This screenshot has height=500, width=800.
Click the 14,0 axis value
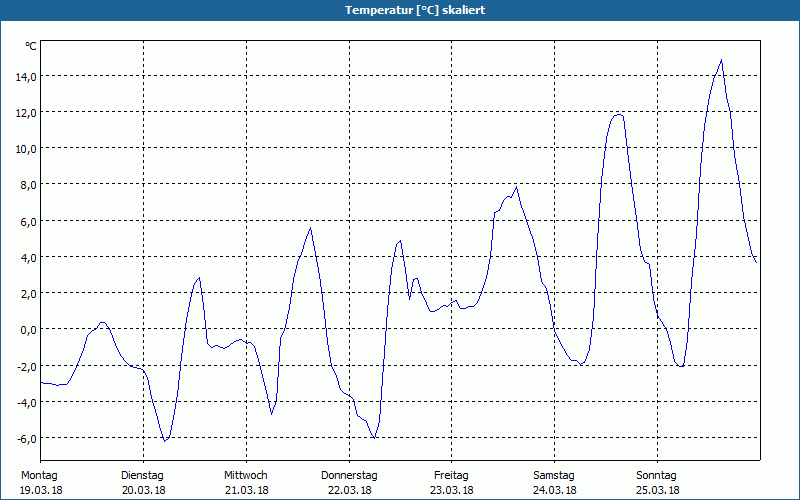[x=26, y=77]
